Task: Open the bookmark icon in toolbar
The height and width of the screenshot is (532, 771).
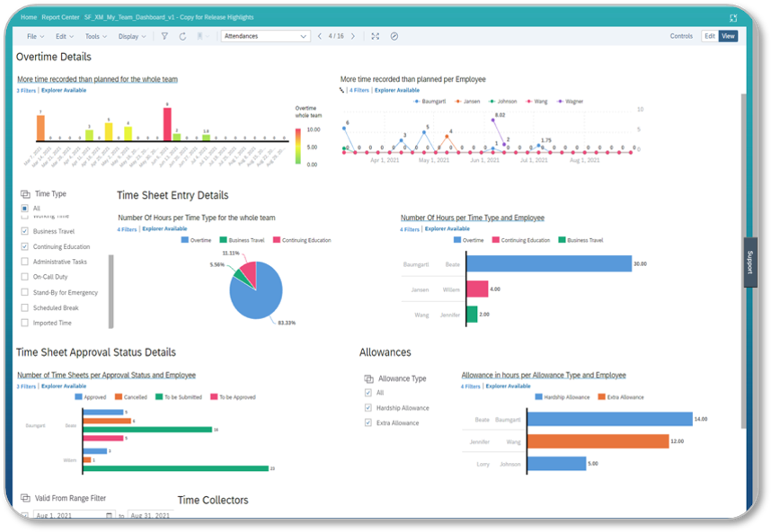Action: point(200,36)
